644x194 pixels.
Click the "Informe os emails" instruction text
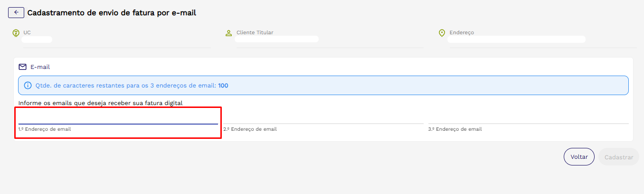[101, 103]
